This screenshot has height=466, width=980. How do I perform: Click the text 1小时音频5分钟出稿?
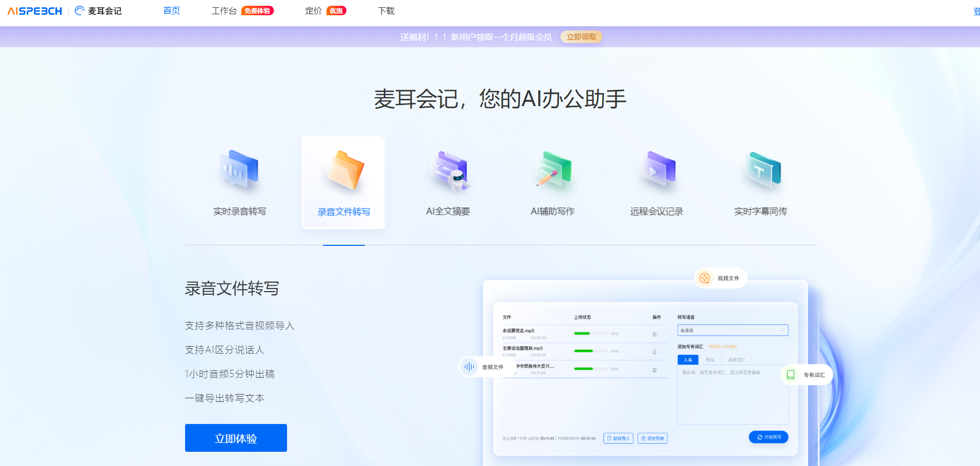(229, 374)
